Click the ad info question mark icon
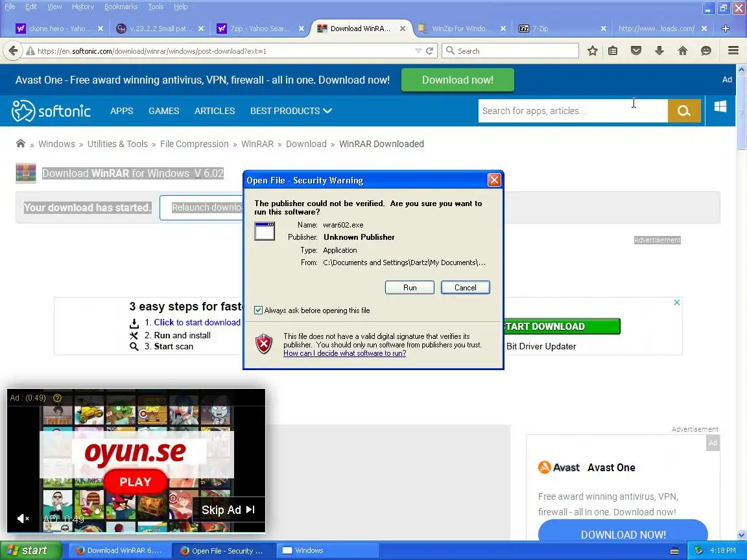The width and height of the screenshot is (747, 560). pos(57,397)
